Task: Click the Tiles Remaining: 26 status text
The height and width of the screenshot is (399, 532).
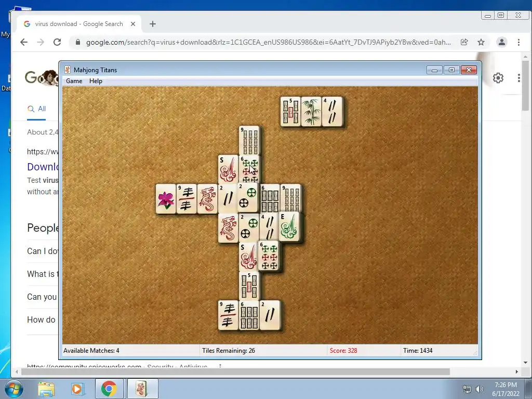Action: tap(229, 351)
